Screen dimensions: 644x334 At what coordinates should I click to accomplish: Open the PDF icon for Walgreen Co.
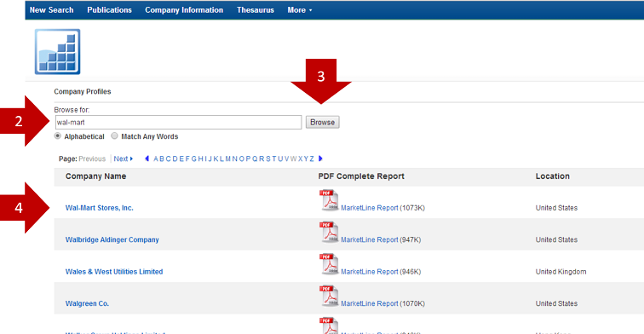coord(329,296)
